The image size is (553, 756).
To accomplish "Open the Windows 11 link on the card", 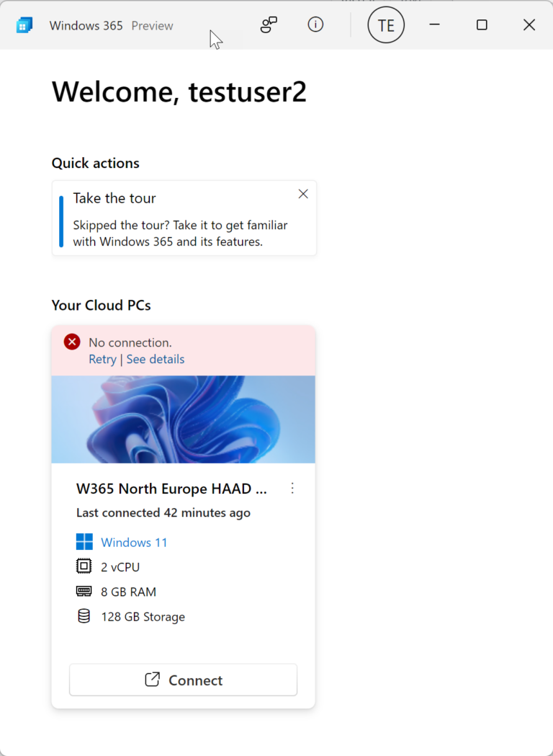I will click(134, 541).
